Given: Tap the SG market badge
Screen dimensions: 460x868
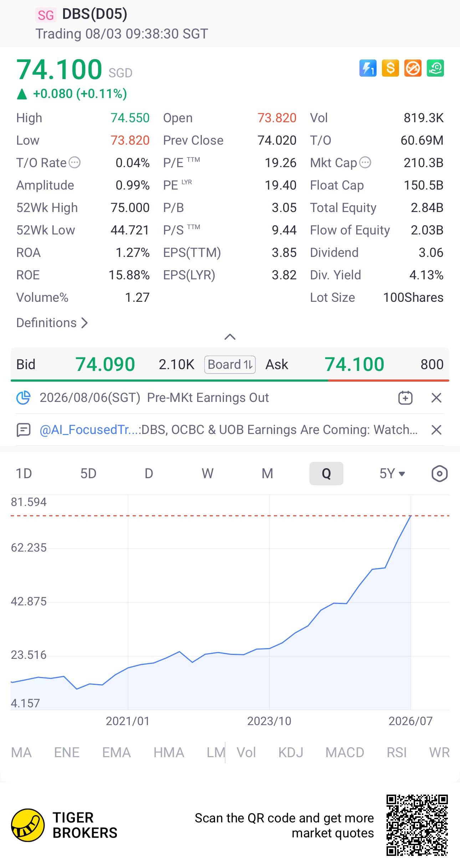Looking at the screenshot, I should [x=46, y=15].
